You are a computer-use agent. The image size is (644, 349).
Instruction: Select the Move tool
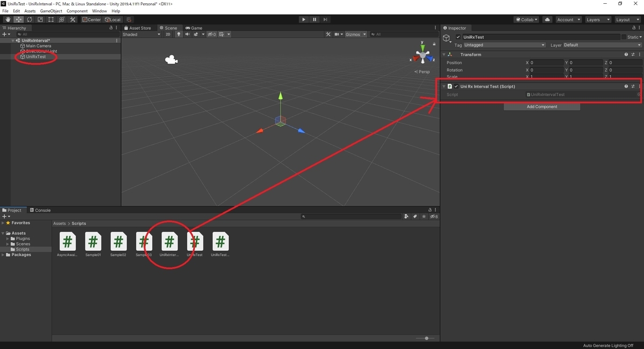(18, 19)
